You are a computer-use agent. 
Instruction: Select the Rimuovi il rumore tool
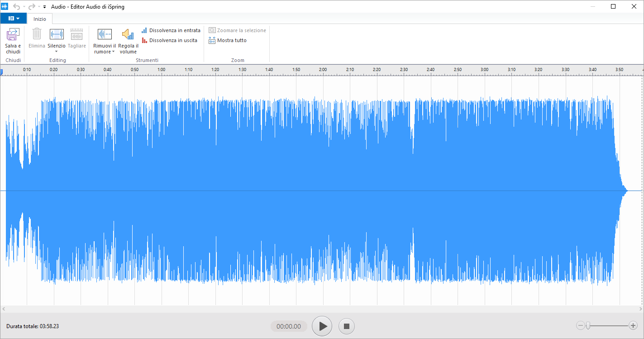[x=105, y=34]
